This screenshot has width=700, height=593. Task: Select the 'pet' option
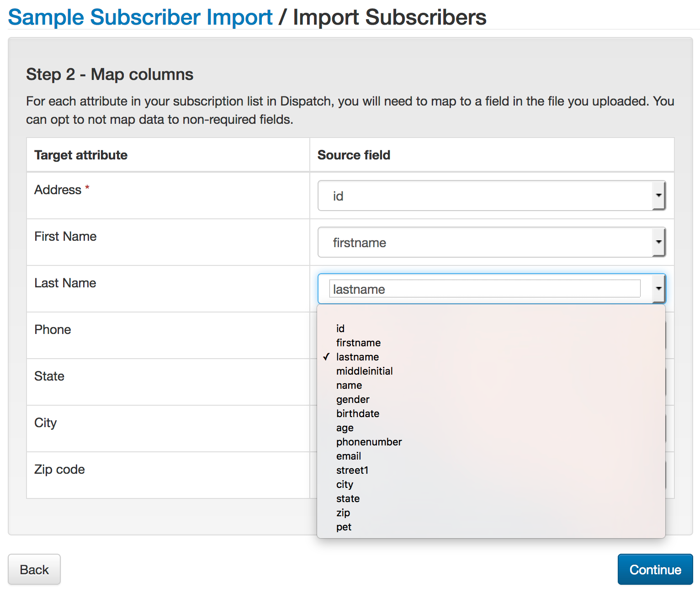344,527
